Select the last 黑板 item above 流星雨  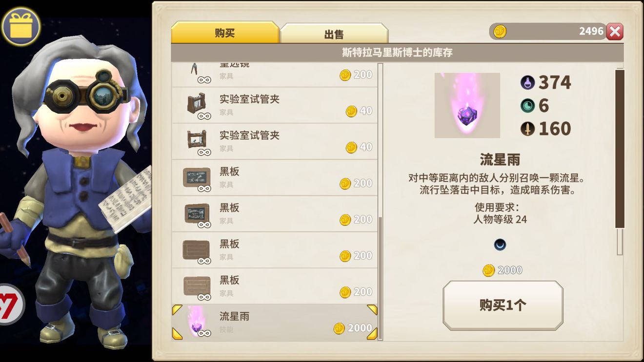pos(274,286)
